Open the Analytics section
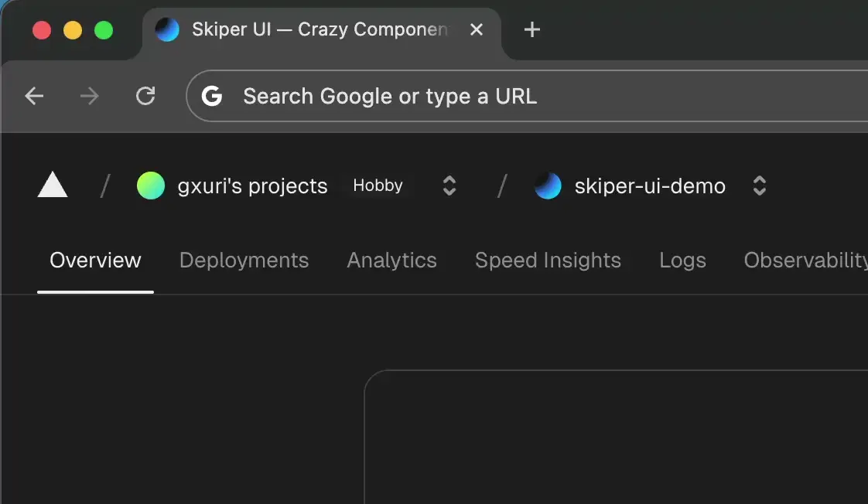Viewport: 868px width, 504px height. pos(391,261)
